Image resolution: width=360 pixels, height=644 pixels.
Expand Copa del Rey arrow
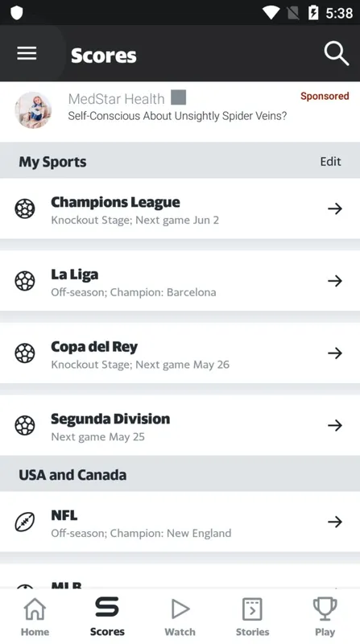tap(335, 353)
